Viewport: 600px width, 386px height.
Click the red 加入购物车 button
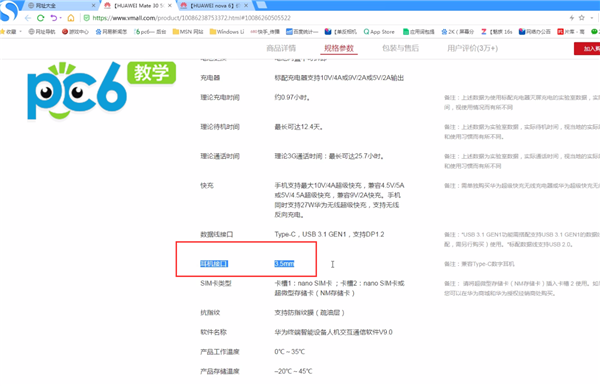[587, 49]
